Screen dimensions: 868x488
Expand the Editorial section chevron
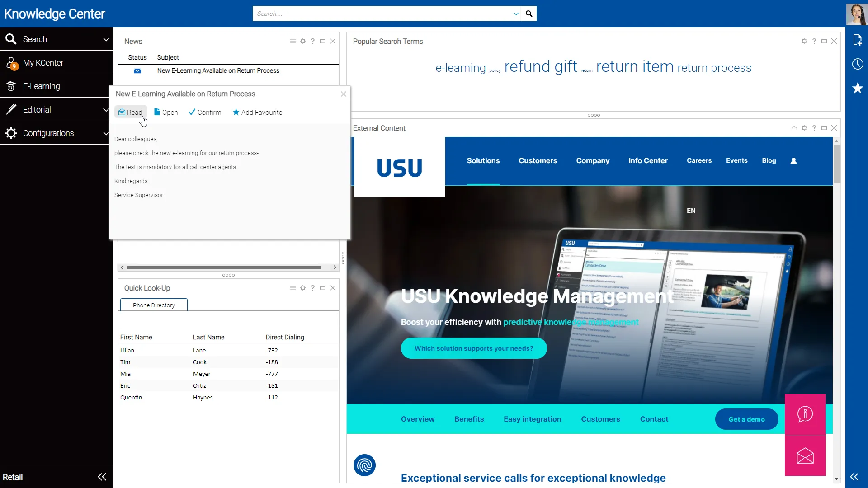point(105,109)
